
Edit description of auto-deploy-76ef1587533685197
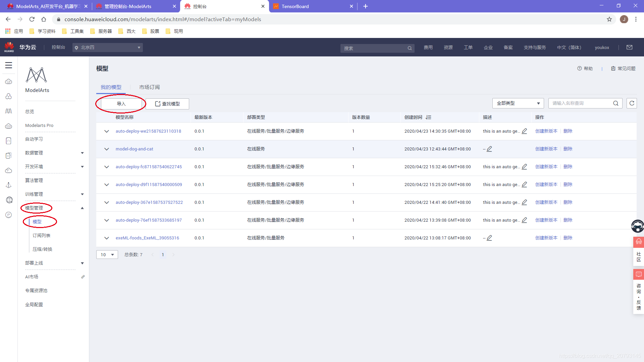525,220
